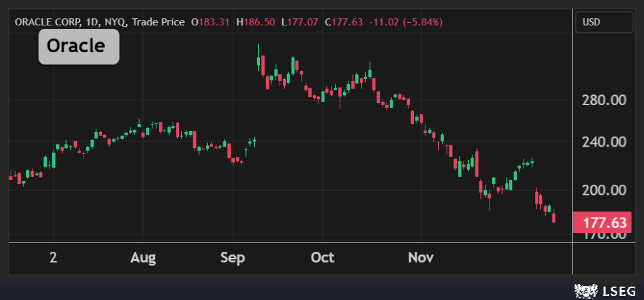Click the '2' date label on time axis

click(x=53, y=258)
